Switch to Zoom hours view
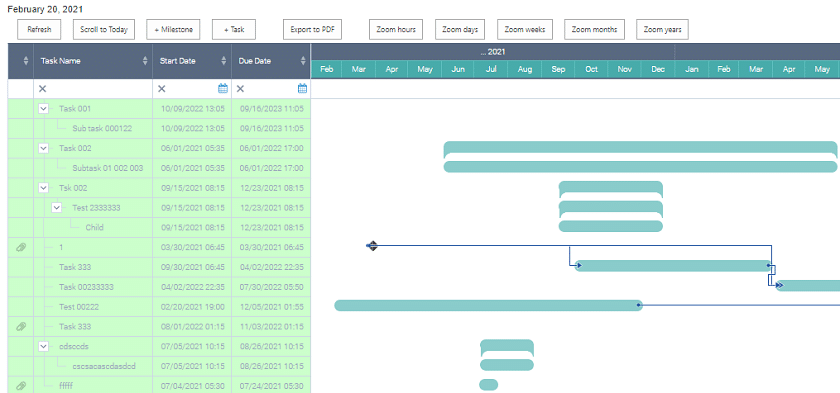Viewport: 840px width, 393px height. pos(396,29)
